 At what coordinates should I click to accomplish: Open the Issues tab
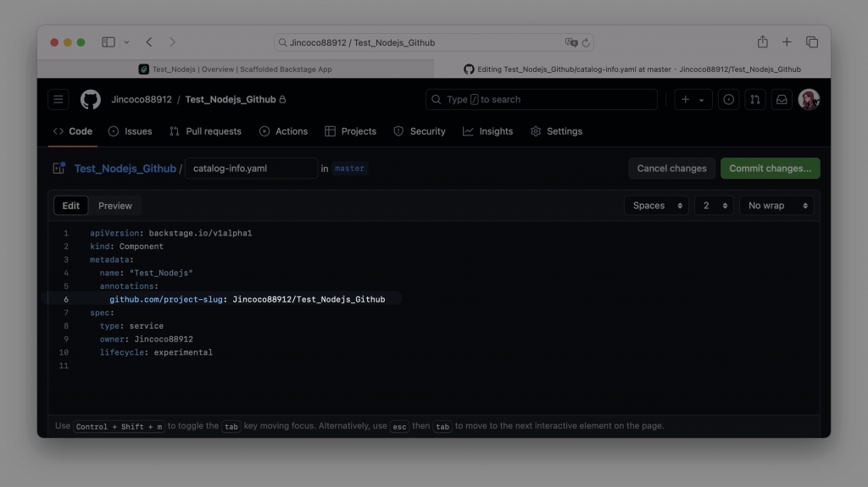(x=130, y=131)
